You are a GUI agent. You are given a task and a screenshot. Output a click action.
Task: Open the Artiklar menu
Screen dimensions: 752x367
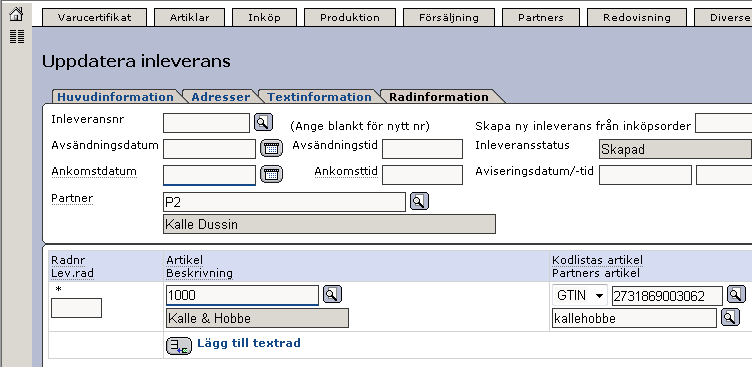[x=189, y=18]
